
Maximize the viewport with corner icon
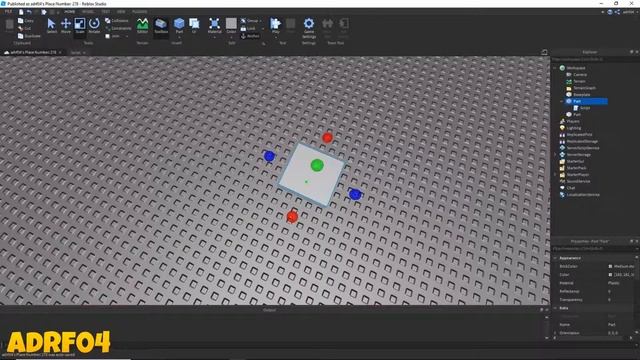click(x=544, y=52)
